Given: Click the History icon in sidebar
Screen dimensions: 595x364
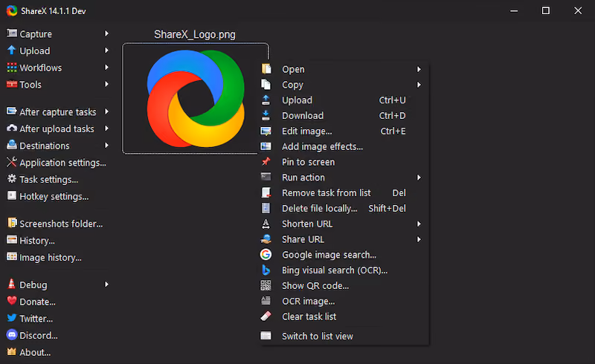Looking at the screenshot, I should (12, 240).
